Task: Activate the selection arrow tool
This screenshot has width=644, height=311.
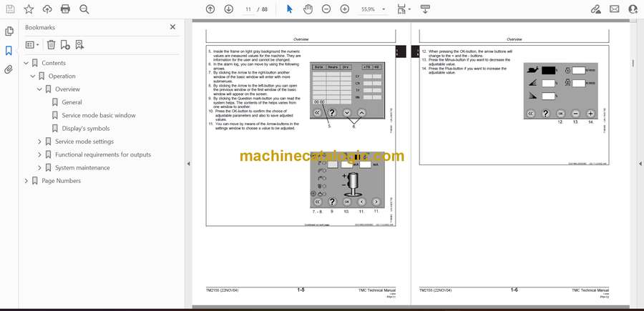Action: click(x=290, y=9)
